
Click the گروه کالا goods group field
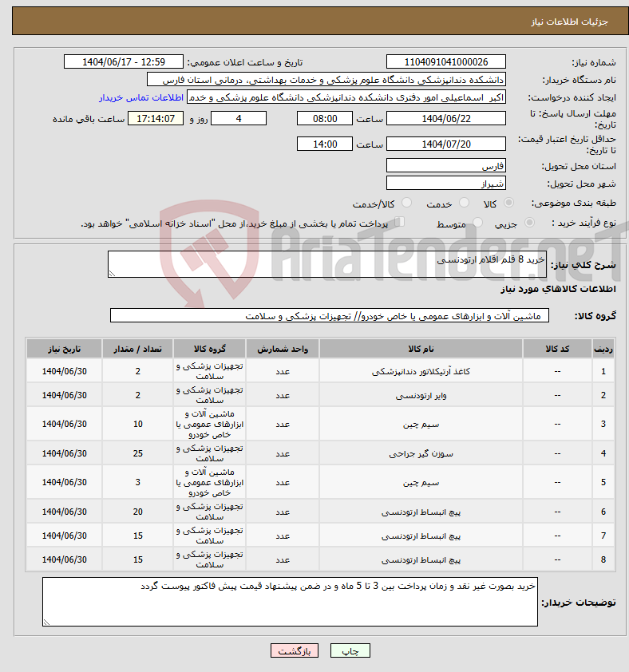330,315
